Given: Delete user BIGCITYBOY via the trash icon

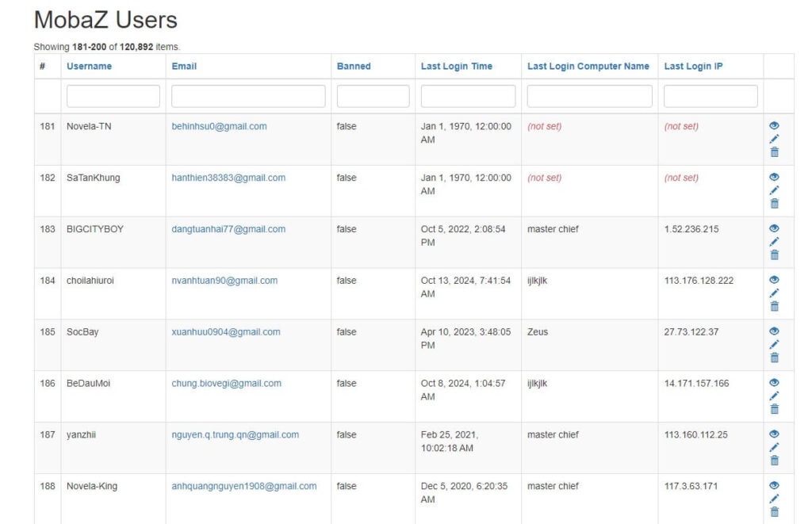Looking at the screenshot, I should pos(774,255).
